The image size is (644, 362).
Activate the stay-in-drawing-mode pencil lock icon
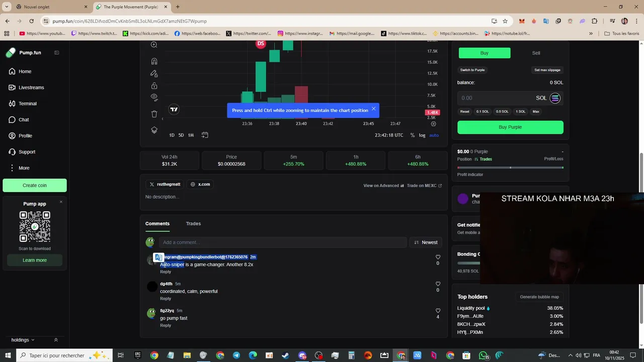(154, 73)
